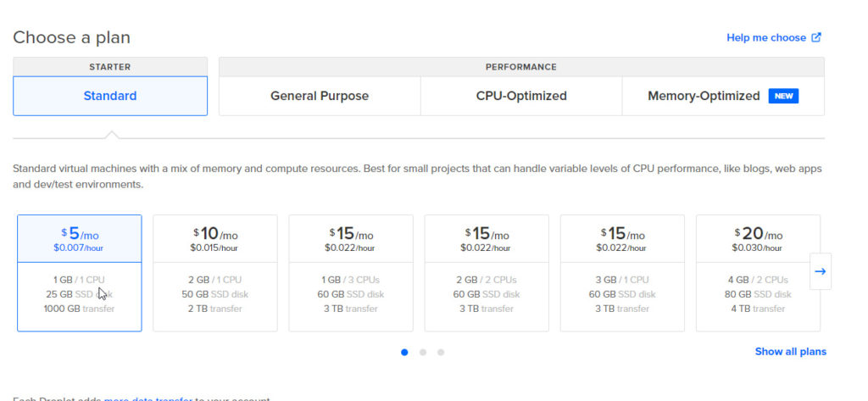Viewport: 868px width, 401px height.
Task: Click the 2 TB transfer text
Action: click(x=214, y=309)
